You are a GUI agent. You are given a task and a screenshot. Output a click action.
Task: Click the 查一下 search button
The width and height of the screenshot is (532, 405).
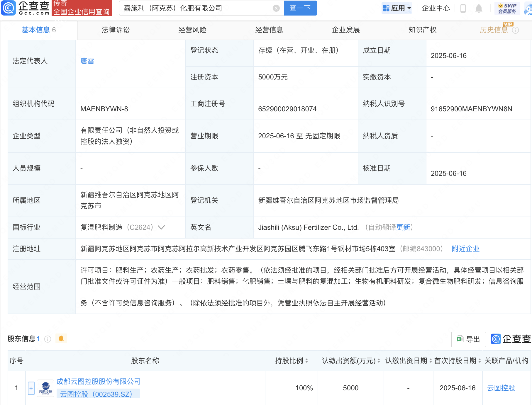(x=300, y=8)
